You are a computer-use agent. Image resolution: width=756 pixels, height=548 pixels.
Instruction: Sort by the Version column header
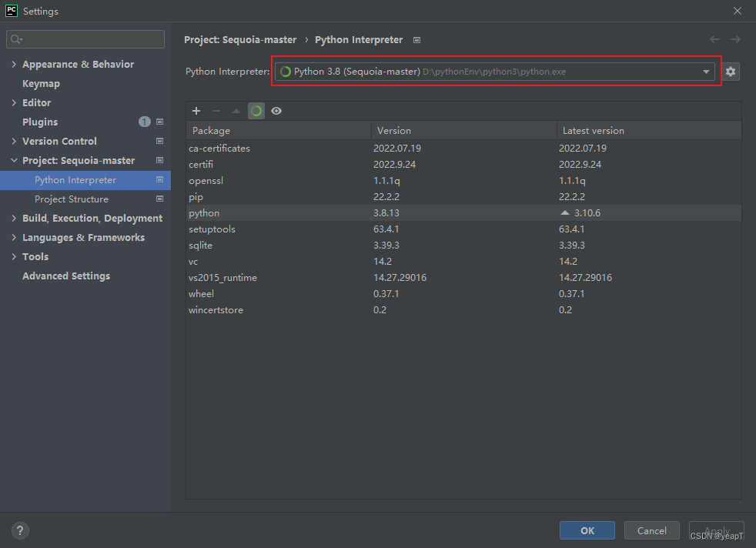coord(463,131)
